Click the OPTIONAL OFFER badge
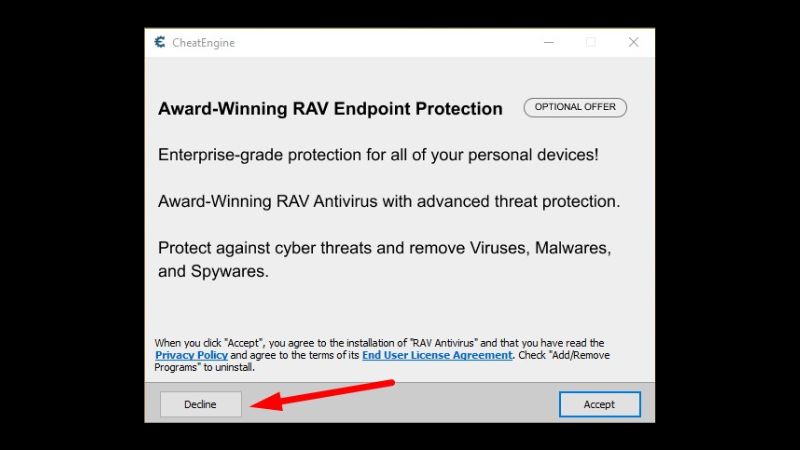800x450 pixels. pos(575,107)
